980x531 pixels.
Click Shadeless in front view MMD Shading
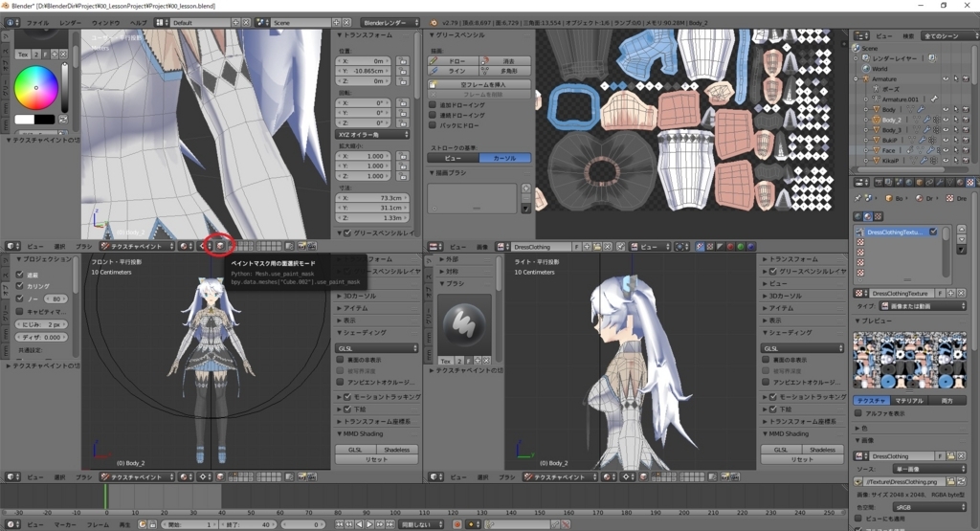coord(397,450)
